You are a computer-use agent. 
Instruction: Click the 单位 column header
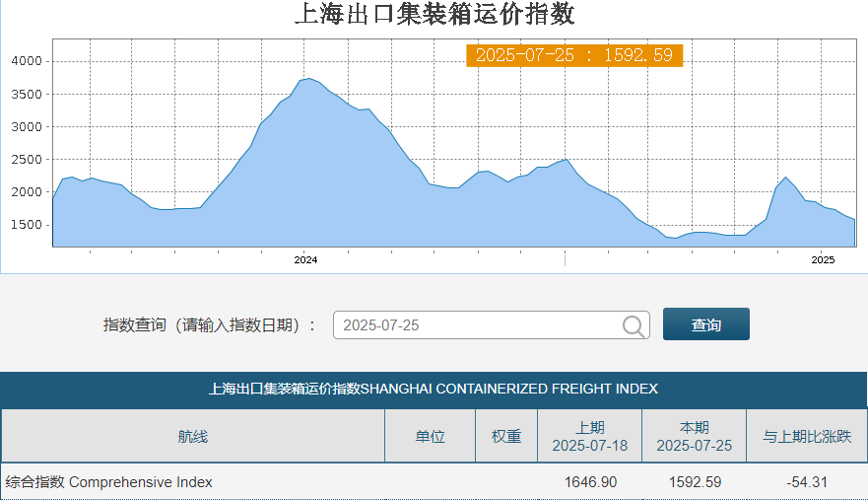coord(430,436)
